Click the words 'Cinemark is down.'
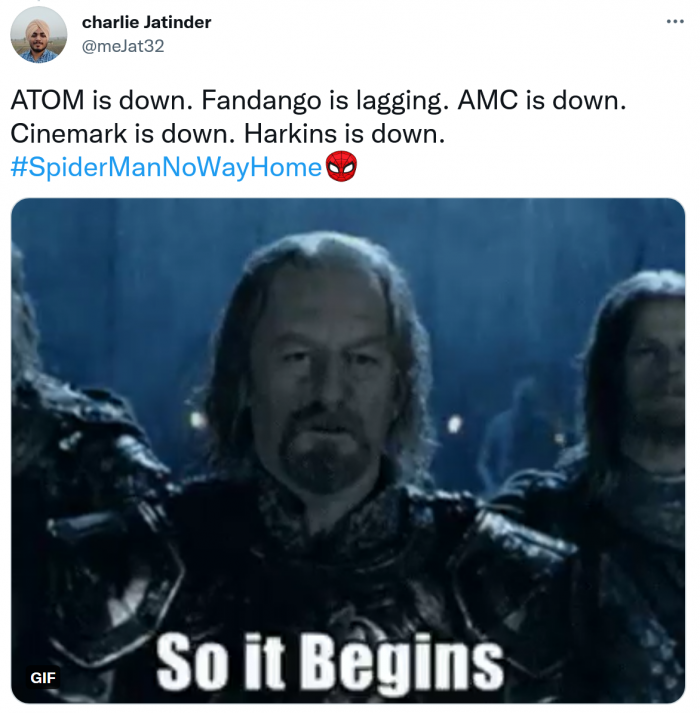 click(123, 134)
